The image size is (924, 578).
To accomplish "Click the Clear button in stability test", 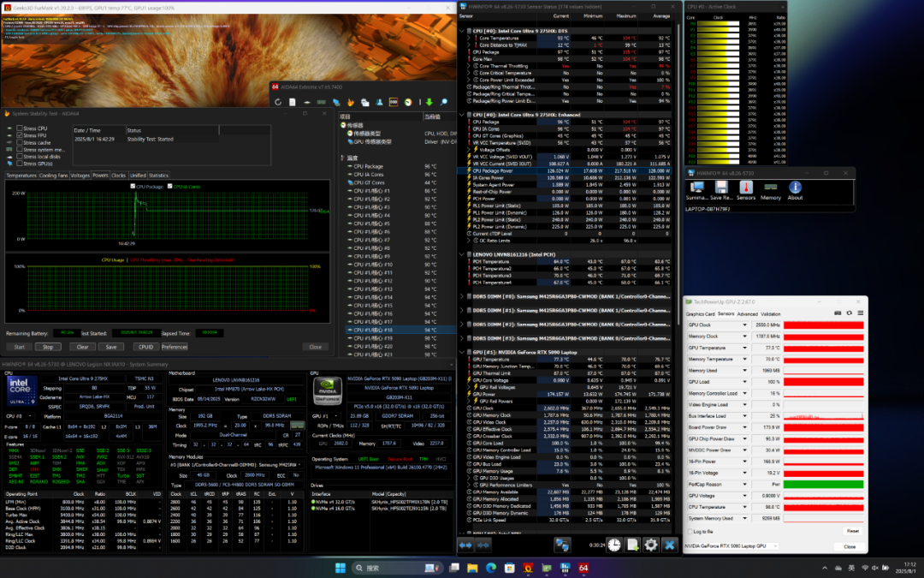I will coord(82,347).
